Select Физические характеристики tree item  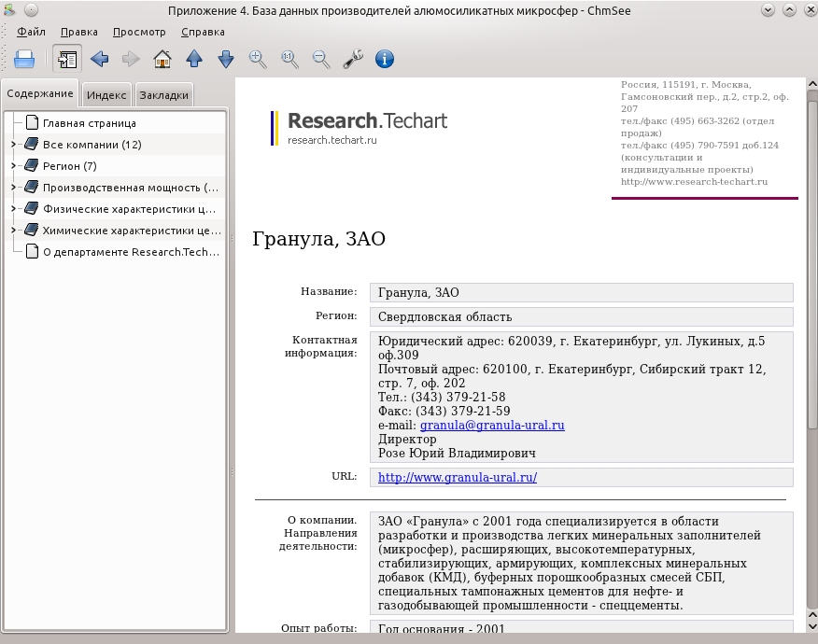click(130, 208)
